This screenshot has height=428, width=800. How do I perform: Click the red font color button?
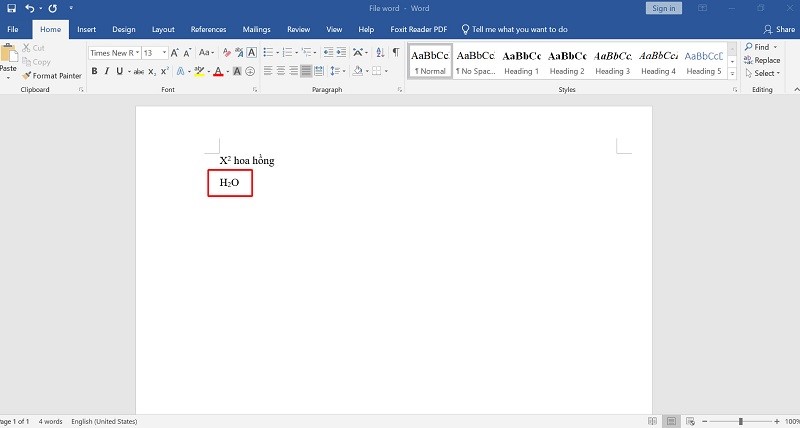coord(218,71)
